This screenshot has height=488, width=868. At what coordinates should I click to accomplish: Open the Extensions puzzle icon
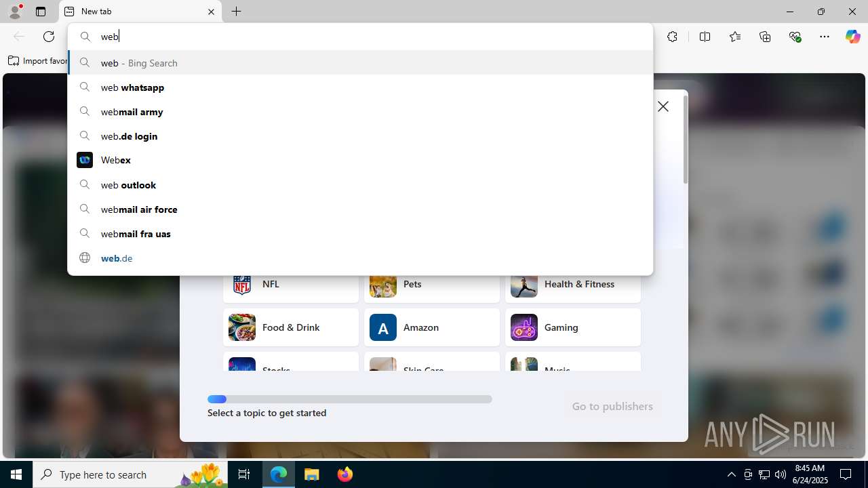(x=672, y=37)
